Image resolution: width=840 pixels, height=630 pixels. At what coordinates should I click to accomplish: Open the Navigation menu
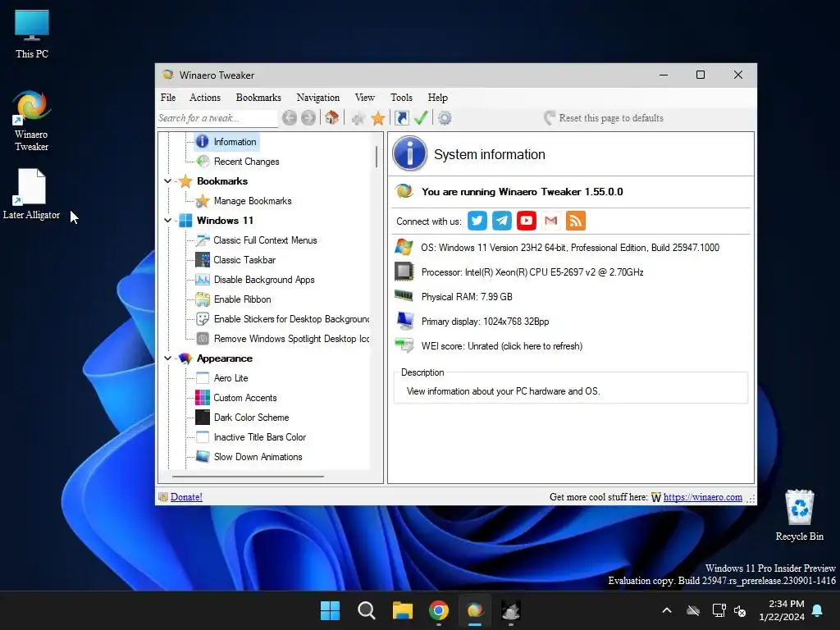pyautogui.click(x=318, y=98)
